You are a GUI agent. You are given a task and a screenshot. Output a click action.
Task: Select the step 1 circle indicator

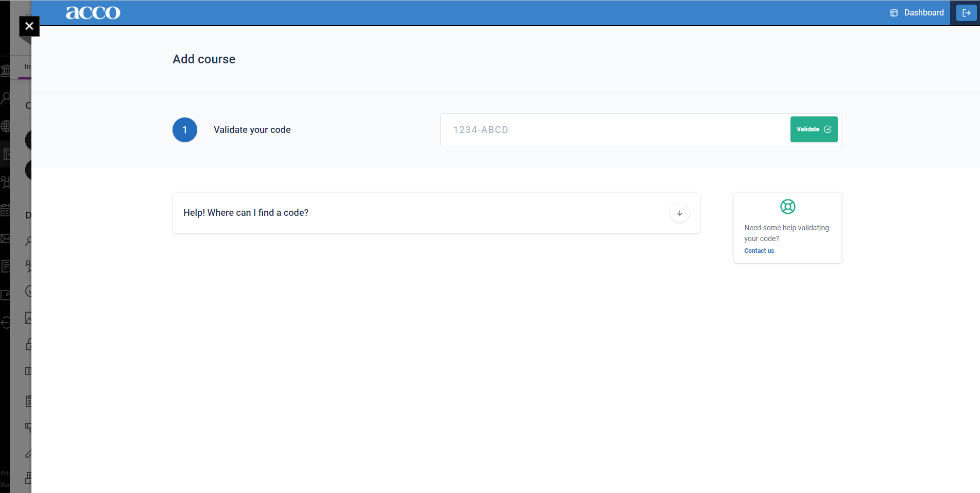pos(185,130)
